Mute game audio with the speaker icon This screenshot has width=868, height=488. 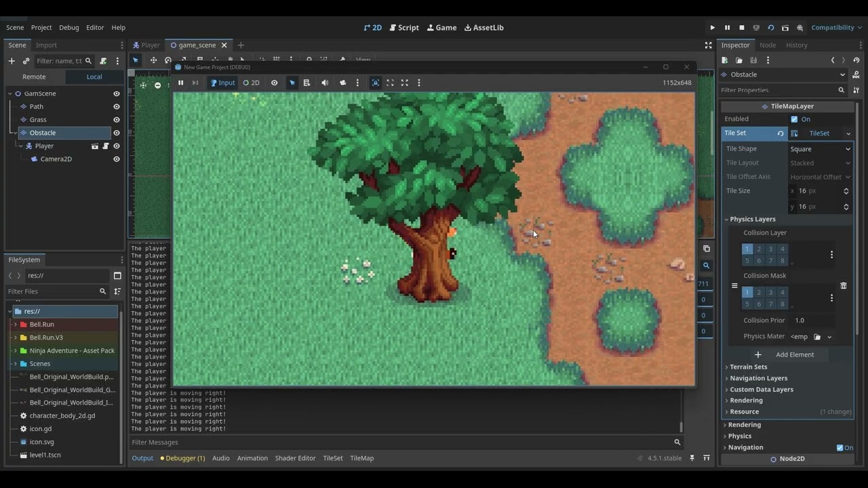[x=325, y=83]
